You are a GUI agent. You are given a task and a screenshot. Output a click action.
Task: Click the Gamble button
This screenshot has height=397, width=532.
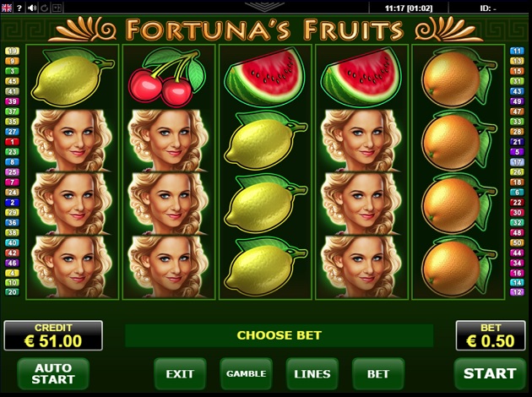pyautogui.click(x=246, y=373)
